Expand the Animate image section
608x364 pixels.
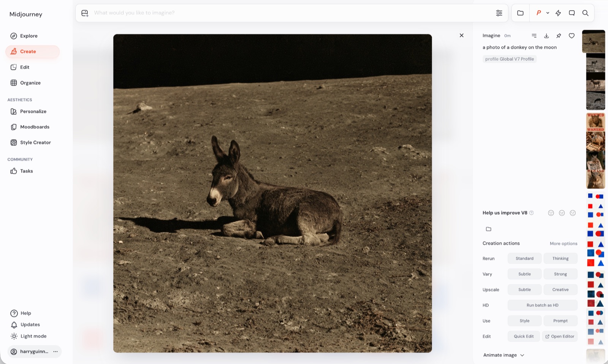coord(503,355)
